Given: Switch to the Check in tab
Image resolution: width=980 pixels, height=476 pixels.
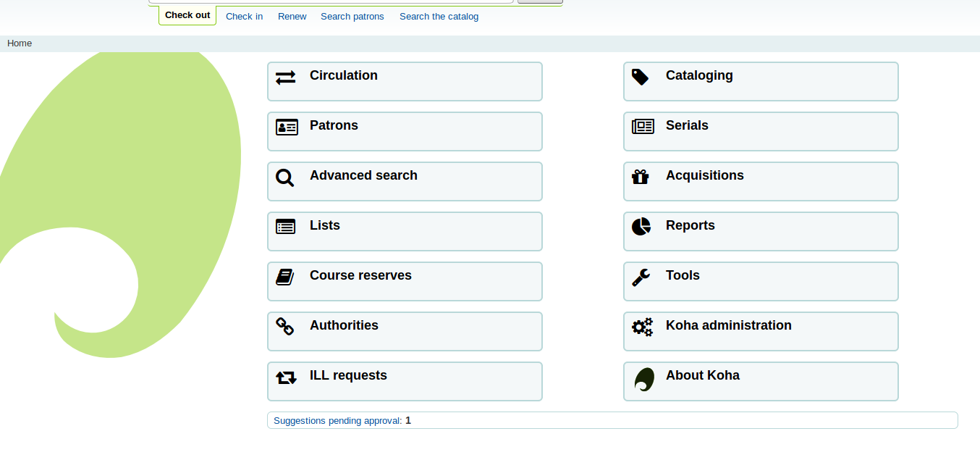Looking at the screenshot, I should tap(244, 16).
